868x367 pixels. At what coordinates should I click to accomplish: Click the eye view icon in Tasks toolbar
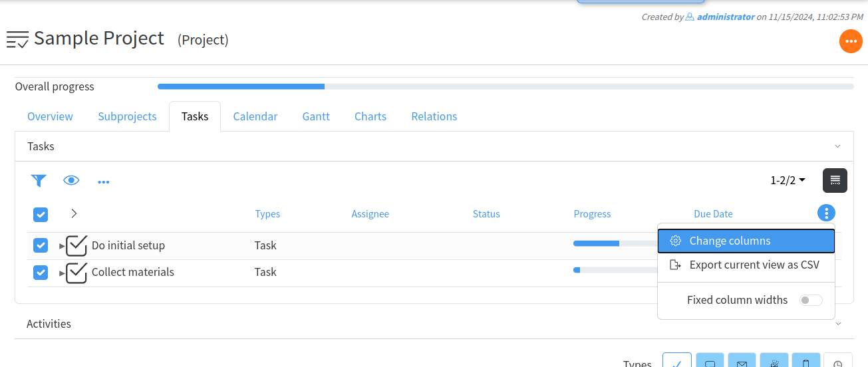pos(71,180)
